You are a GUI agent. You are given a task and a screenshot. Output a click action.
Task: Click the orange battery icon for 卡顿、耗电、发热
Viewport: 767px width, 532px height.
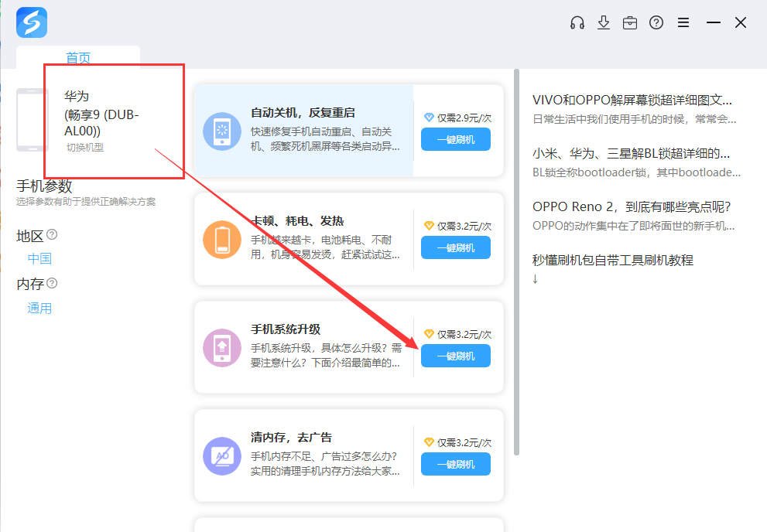[222, 240]
